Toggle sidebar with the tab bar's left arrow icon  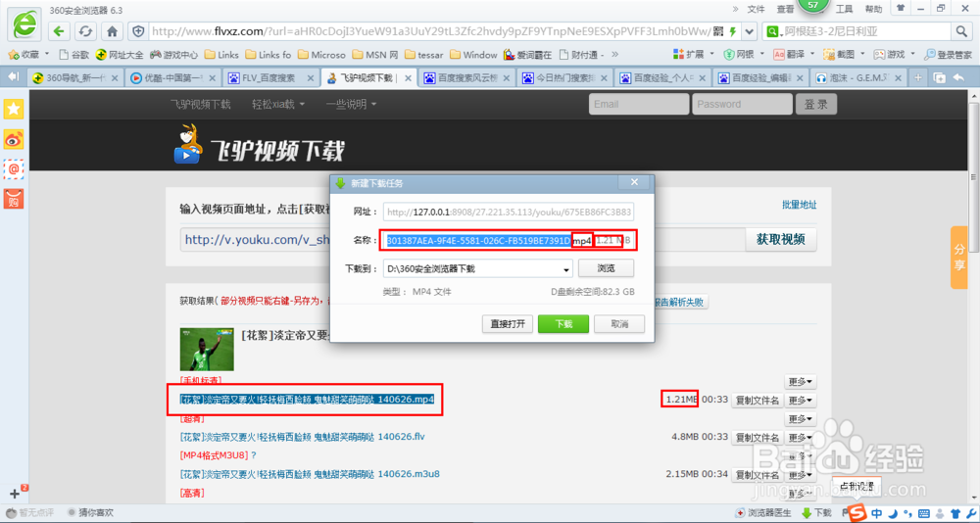pos(13,76)
